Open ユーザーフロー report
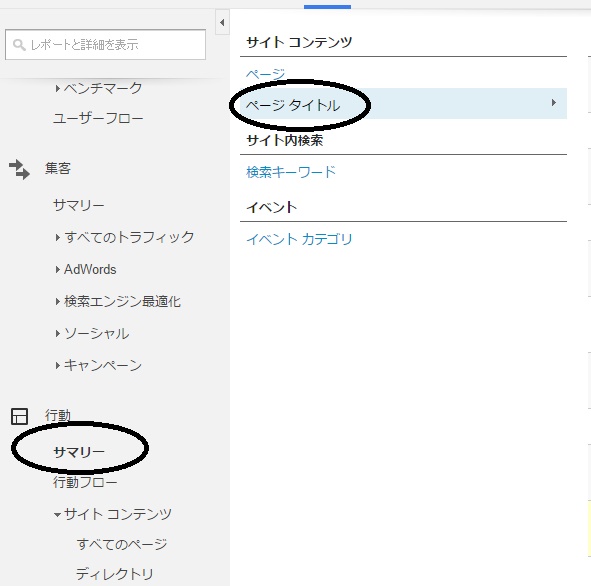The width and height of the screenshot is (591, 586). (x=98, y=119)
